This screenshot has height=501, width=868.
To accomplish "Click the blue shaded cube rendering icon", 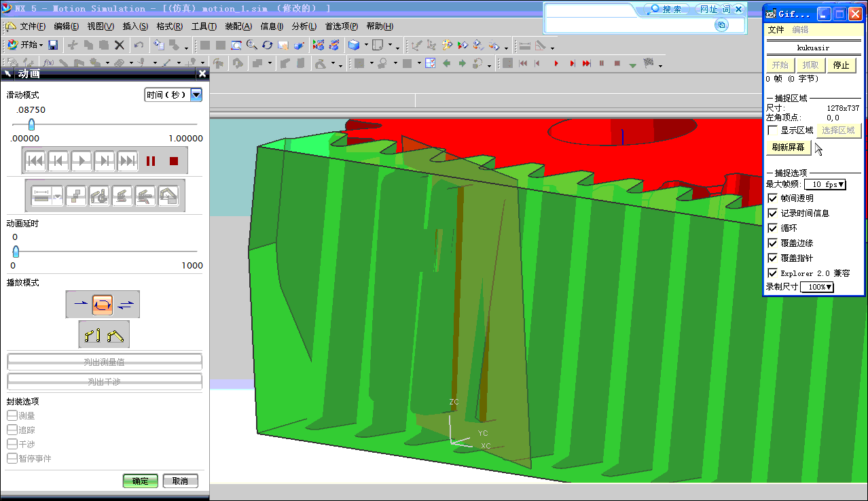I will 354,45.
